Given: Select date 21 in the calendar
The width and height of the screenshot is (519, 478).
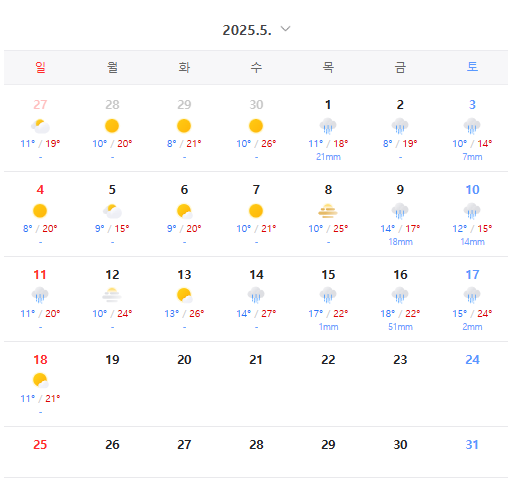Looking at the screenshot, I should (256, 360).
